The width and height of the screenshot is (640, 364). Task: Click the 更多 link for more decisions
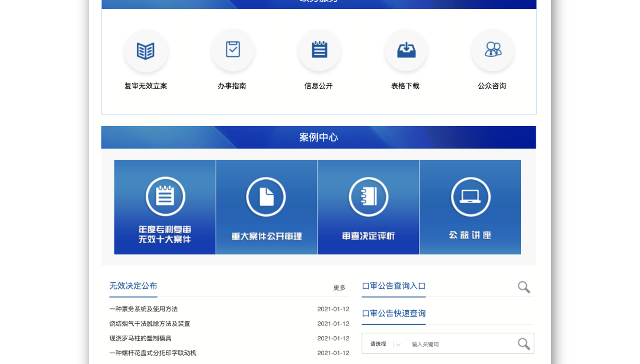pos(340,287)
